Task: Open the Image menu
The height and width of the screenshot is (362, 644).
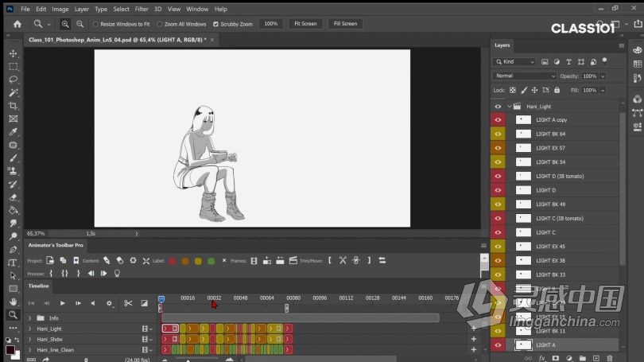Action: pos(60,9)
